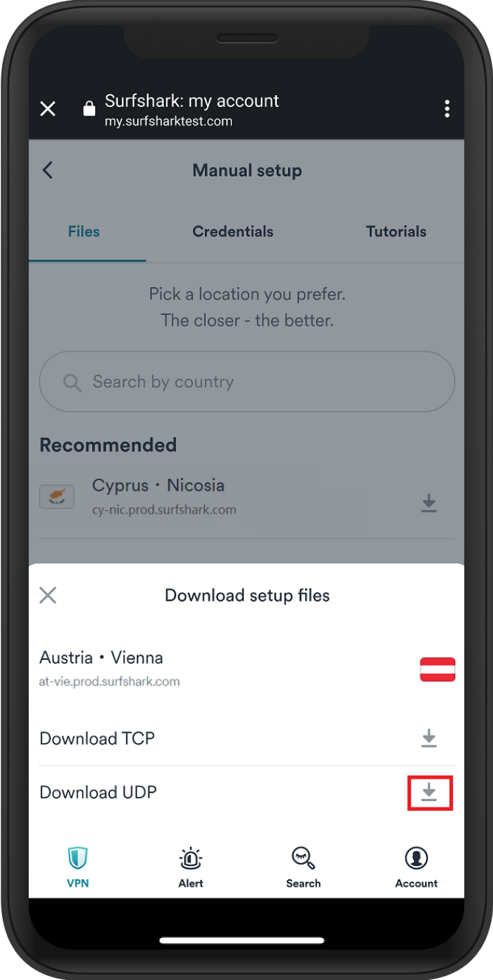Viewport: 493px width, 980px height.
Task: Close the Download setup files sheet
Action: coord(48,596)
